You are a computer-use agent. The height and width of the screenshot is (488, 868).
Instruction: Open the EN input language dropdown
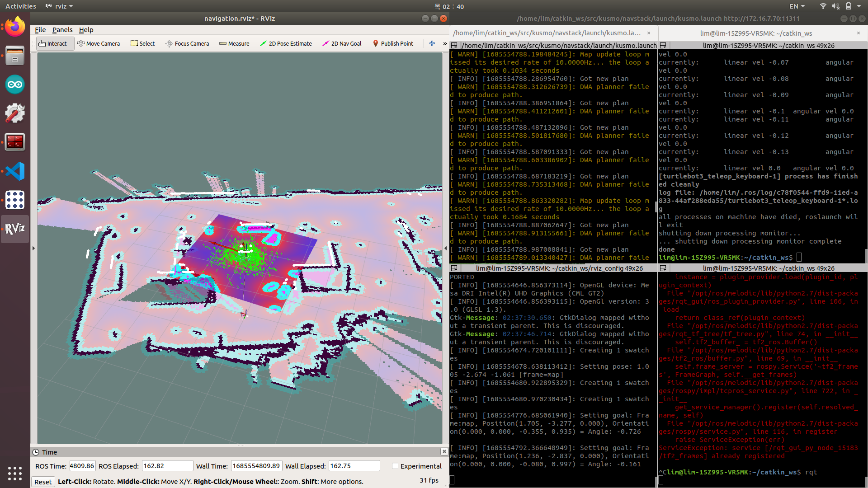(797, 6)
